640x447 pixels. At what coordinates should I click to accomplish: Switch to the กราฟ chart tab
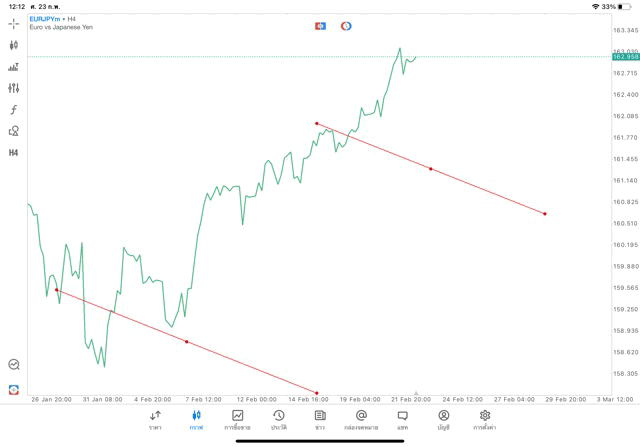(196, 420)
